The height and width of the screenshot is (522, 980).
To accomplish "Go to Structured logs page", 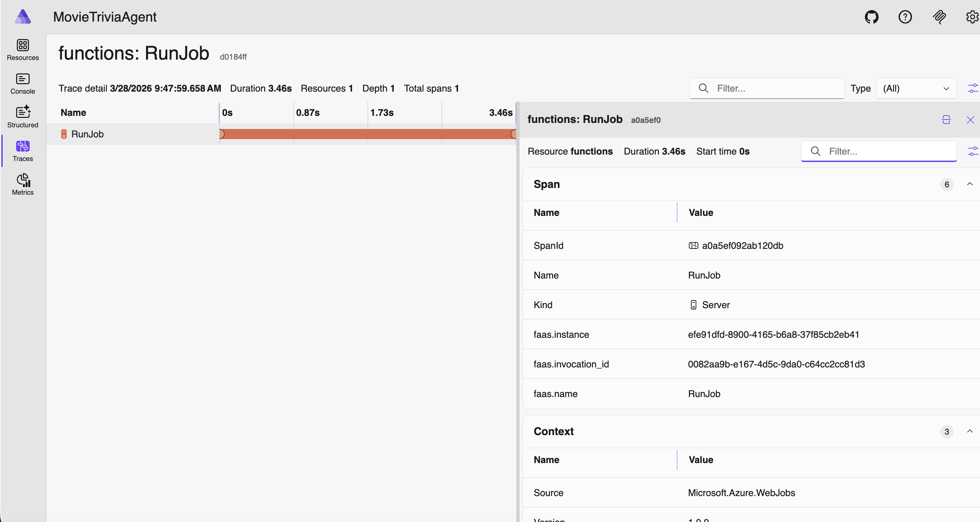I will [x=23, y=117].
